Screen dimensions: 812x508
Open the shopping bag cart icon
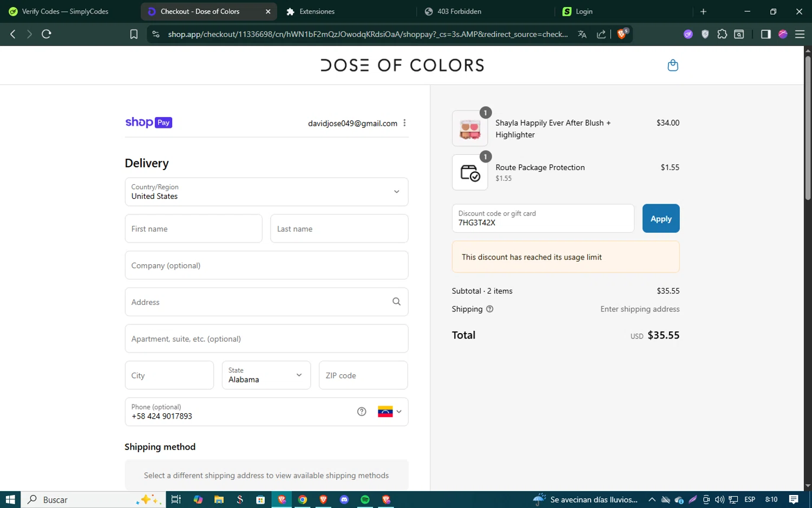coord(673,66)
